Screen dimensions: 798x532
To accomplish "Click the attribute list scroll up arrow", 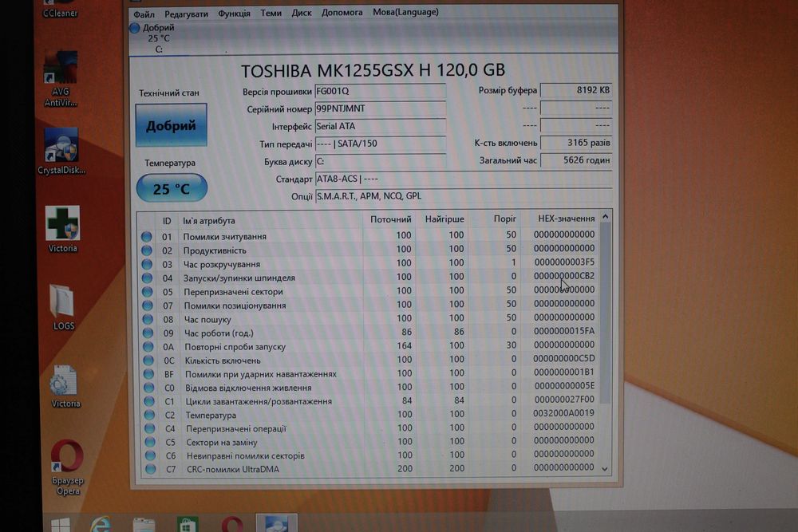I will [605, 217].
